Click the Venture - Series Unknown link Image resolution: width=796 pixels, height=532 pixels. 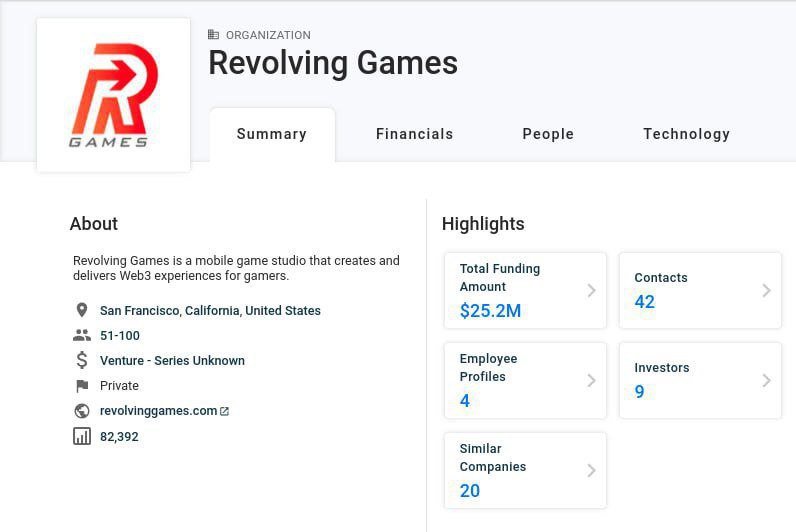172,361
